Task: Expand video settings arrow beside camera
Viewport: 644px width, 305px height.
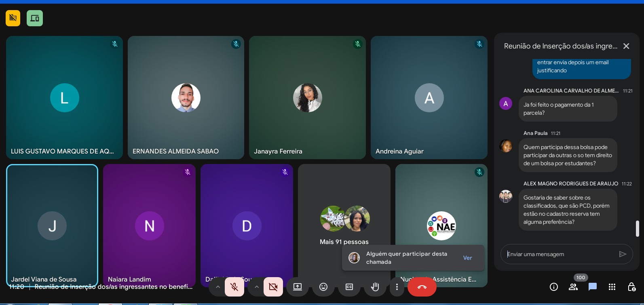Action: [257, 287]
